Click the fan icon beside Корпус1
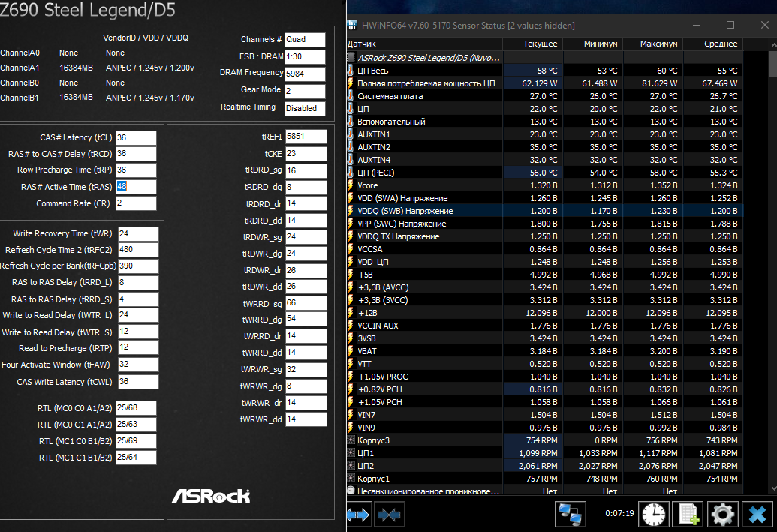This screenshot has width=777, height=532. pyautogui.click(x=351, y=479)
